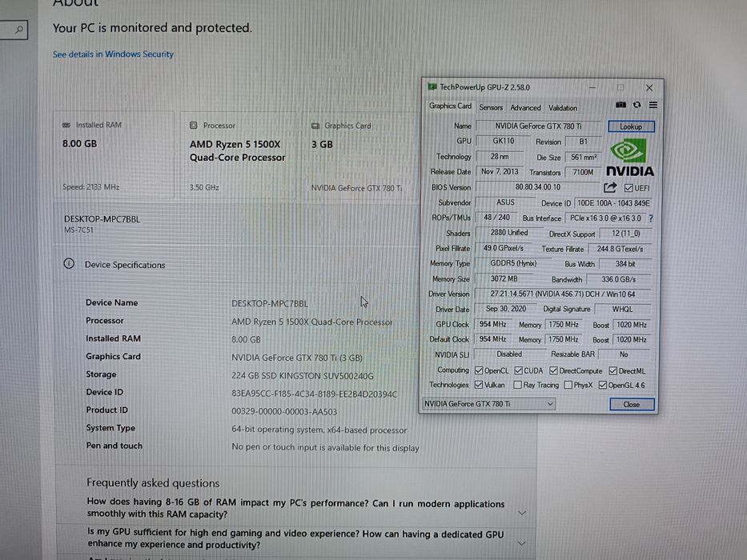This screenshot has height=560, width=747.
Task: Click the Processor card icon
Action: pos(194,126)
